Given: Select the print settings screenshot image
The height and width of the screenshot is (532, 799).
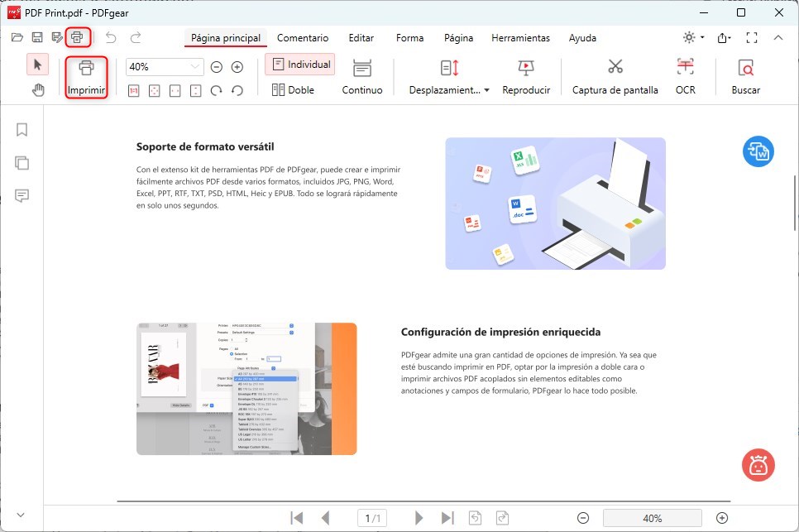Looking at the screenshot, I should click(246, 389).
